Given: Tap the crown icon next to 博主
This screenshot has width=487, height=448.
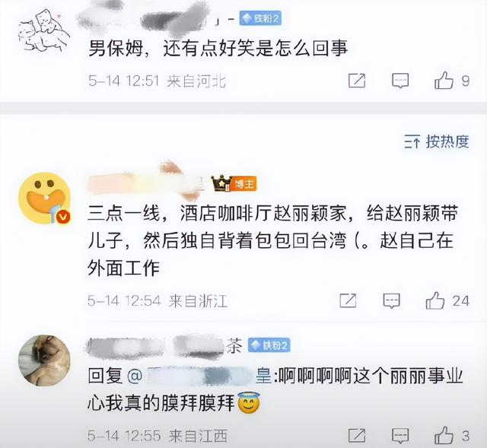Looking at the screenshot, I should pyautogui.click(x=221, y=183).
